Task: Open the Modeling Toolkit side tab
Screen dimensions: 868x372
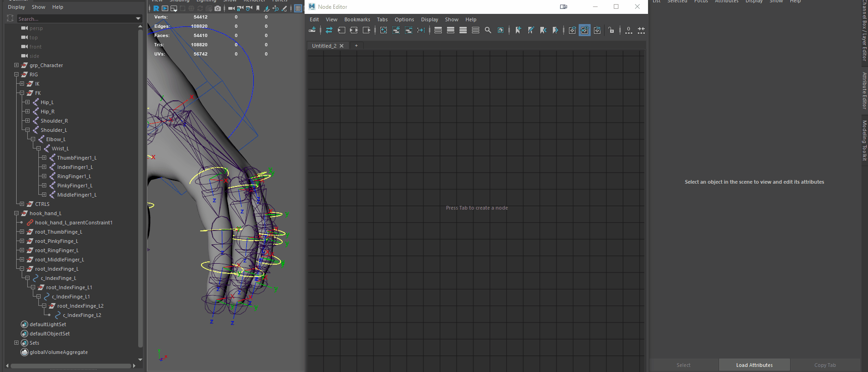Action: (x=864, y=141)
